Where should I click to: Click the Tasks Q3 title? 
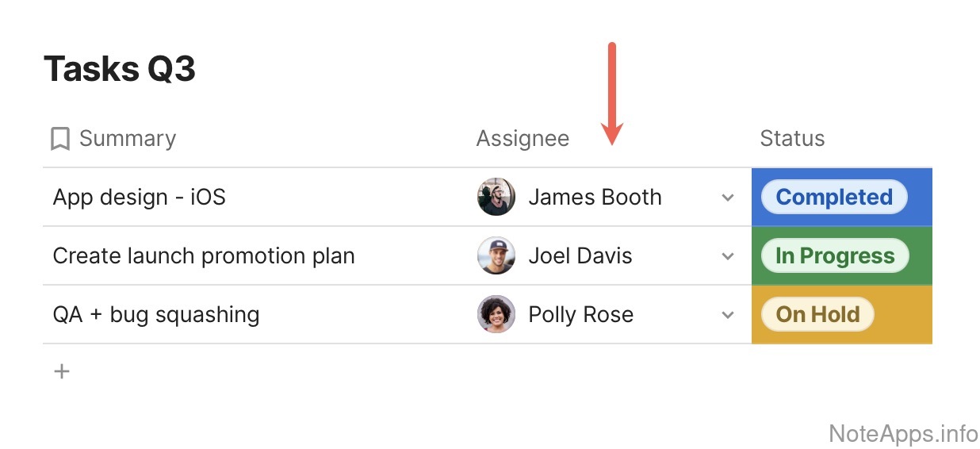119,69
